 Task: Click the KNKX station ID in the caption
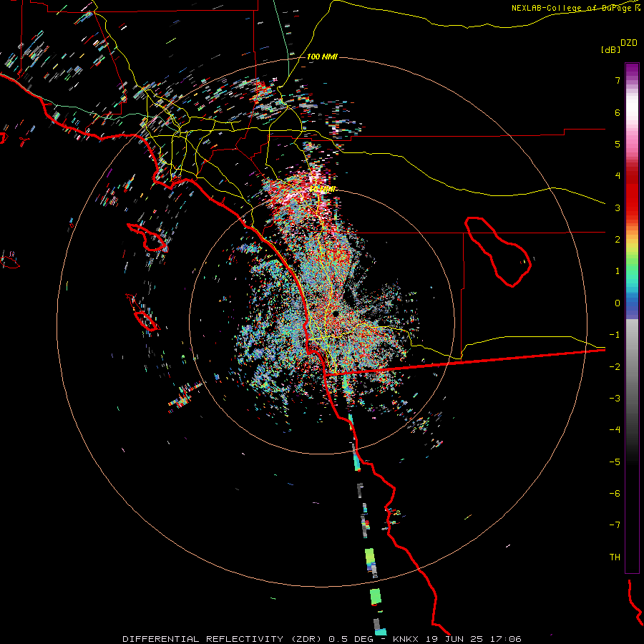click(406, 639)
